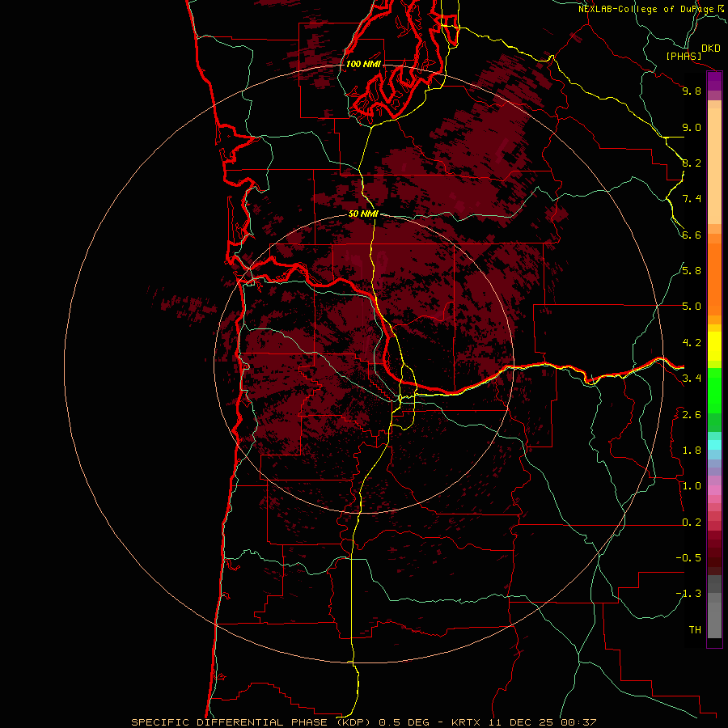This screenshot has width=728, height=728.
Task: Click the 7.4 scale value
Action: (692, 199)
